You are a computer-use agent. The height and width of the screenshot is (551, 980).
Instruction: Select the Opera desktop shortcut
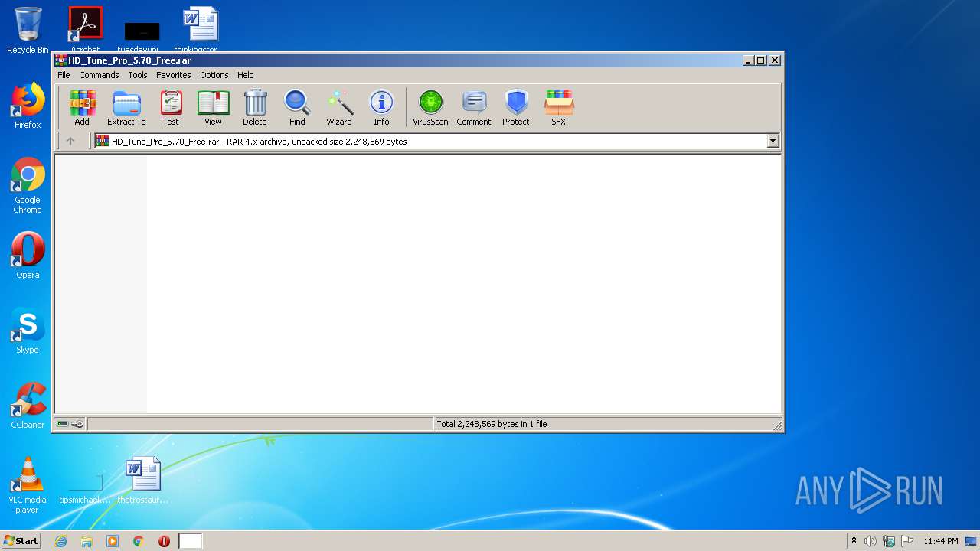tap(28, 255)
